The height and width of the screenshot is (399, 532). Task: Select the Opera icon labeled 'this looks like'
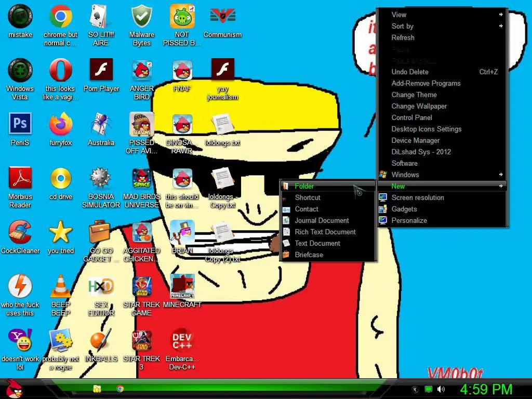click(x=60, y=70)
